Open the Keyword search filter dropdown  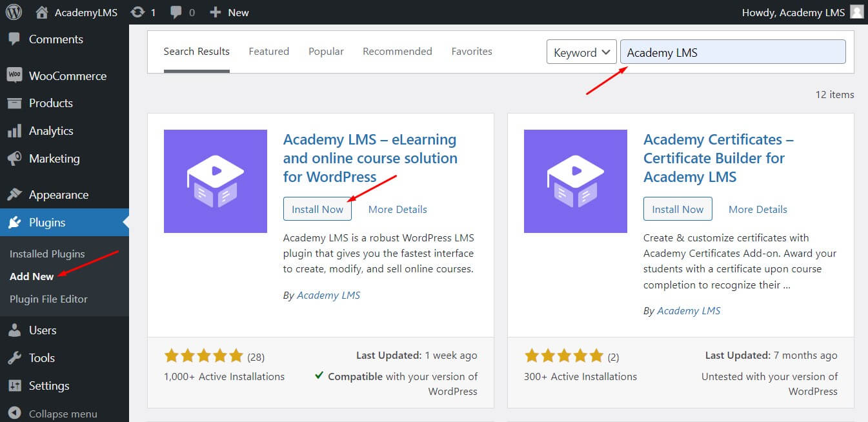click(x=580, y=52)
